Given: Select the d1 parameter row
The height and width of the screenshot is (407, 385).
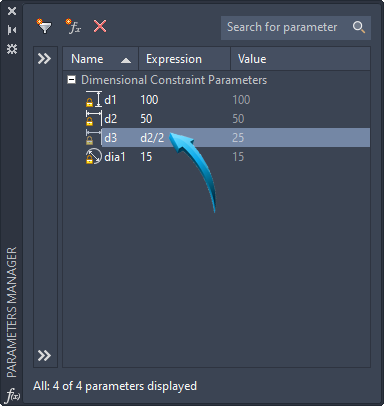Looking at the screenshot, I should 227,100.
